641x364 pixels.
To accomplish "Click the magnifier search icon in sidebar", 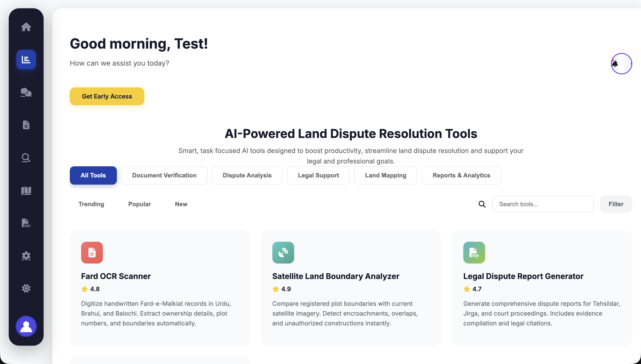I will pos(26,158).
